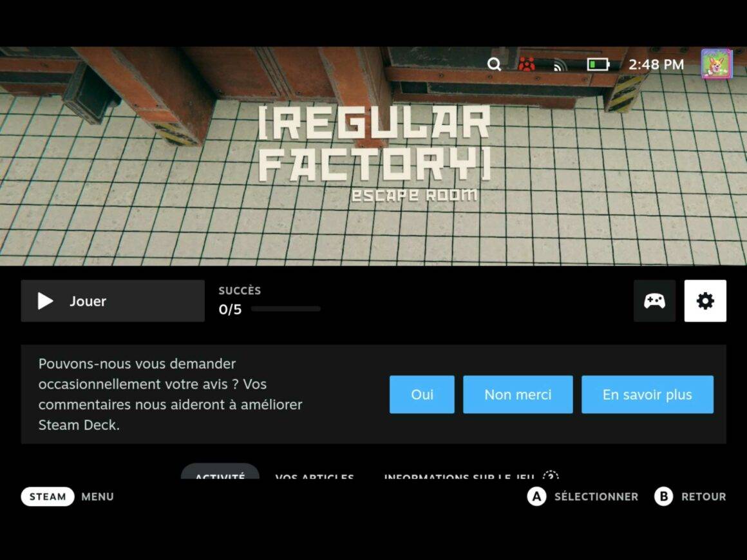Click the clock showing 2:48 PM
Viewport: 747px width, 560px height.
click(x=656, y=64)
